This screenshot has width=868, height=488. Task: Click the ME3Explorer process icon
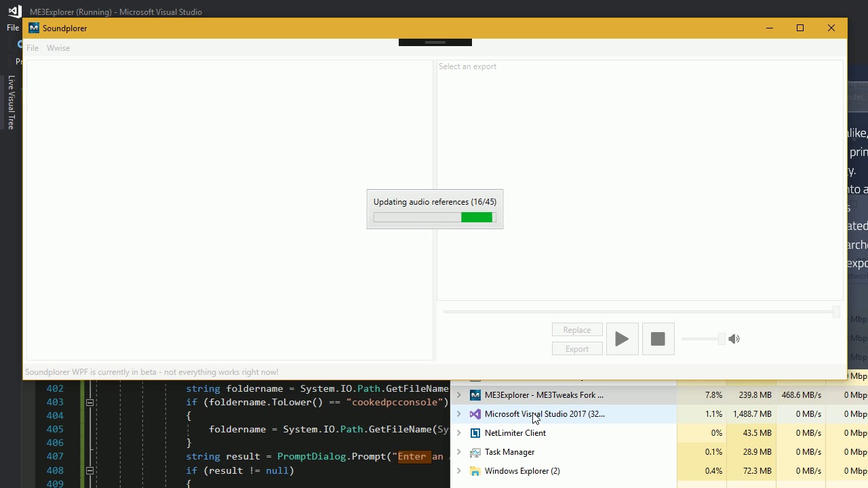pos(475,395)
